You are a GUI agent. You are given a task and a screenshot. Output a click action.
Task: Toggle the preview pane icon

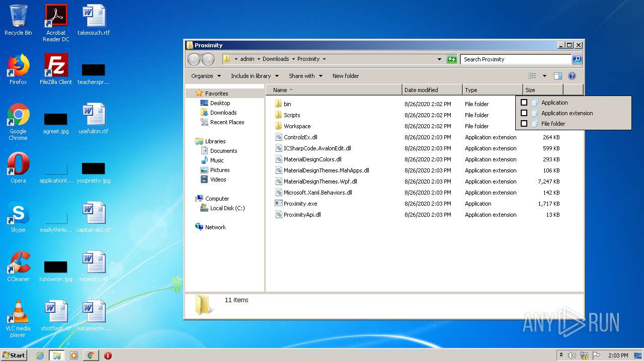click(557, 76)
